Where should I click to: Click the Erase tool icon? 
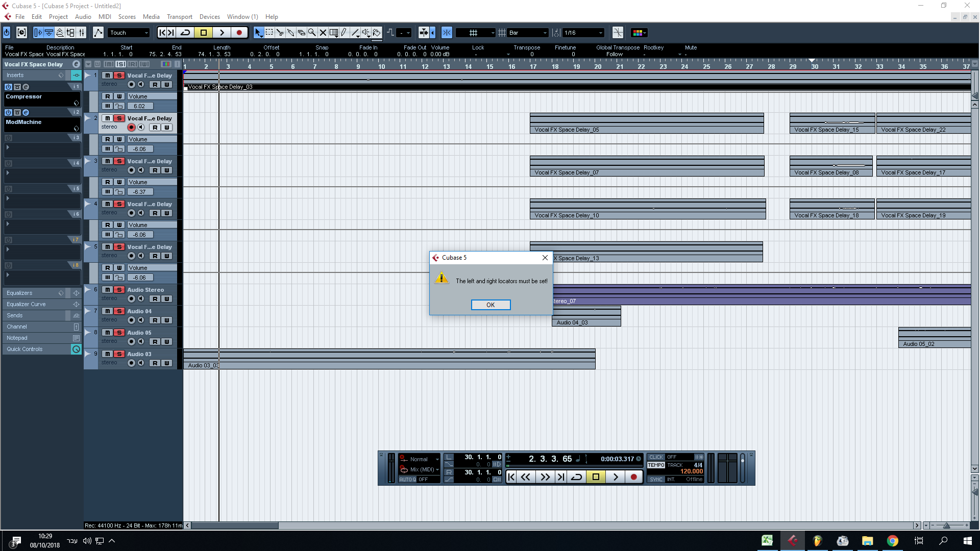(x=301, y=33)
